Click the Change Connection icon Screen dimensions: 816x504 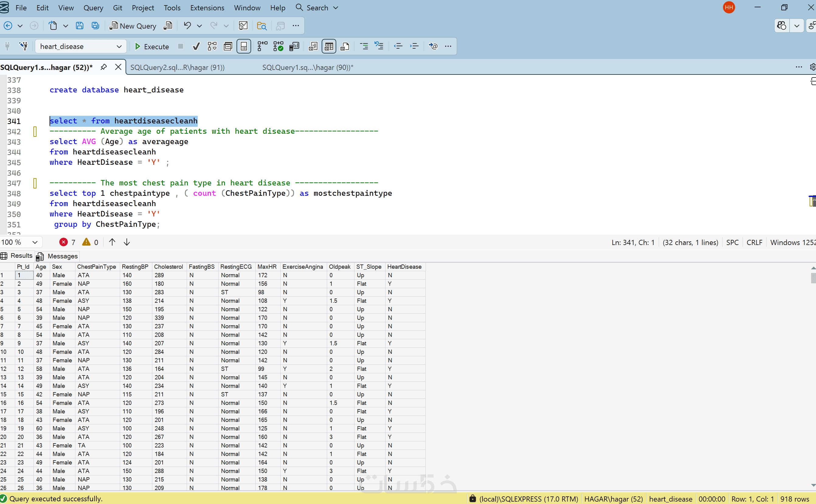(23, 46)
